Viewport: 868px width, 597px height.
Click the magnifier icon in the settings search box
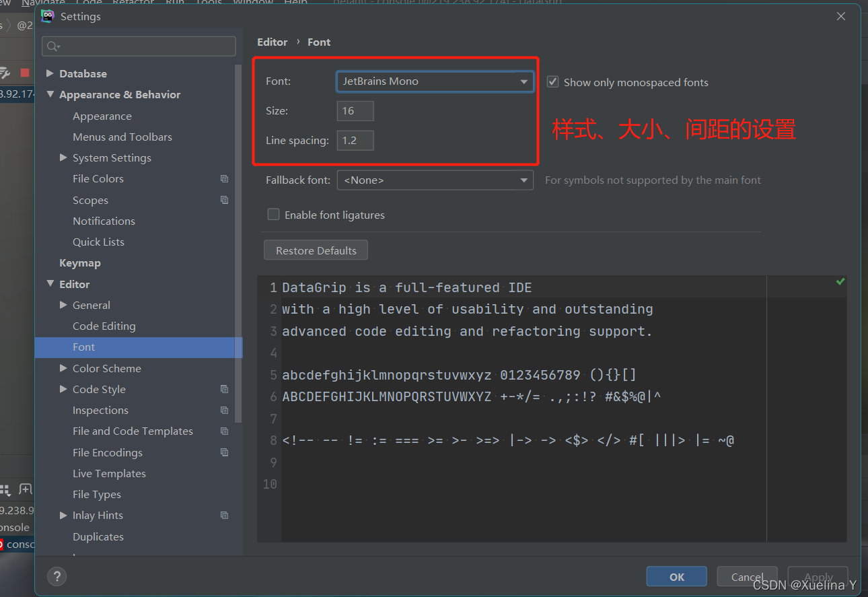coord(52,46)
